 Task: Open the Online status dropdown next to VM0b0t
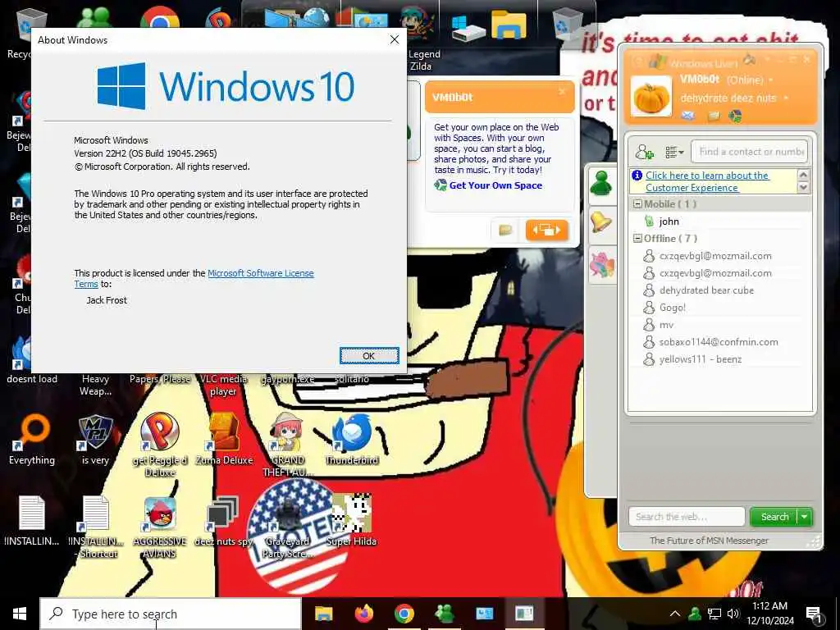pyautogui.click(x=771, y=80)
